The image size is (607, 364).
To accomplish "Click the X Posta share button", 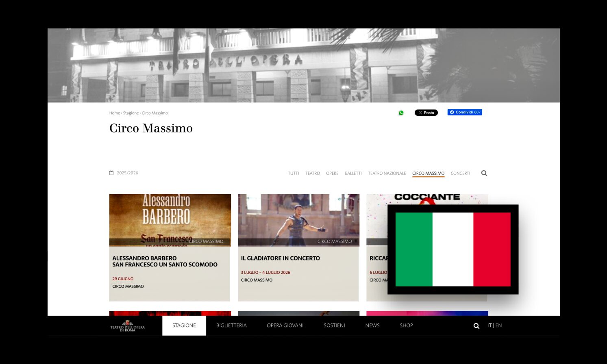I will [x=426, y=113].
